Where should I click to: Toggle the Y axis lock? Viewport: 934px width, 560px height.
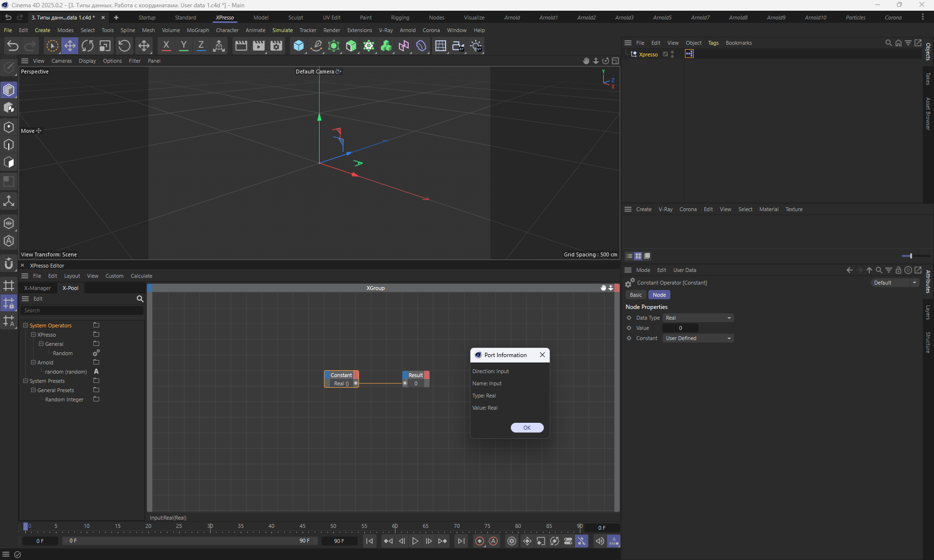[183, 46]
